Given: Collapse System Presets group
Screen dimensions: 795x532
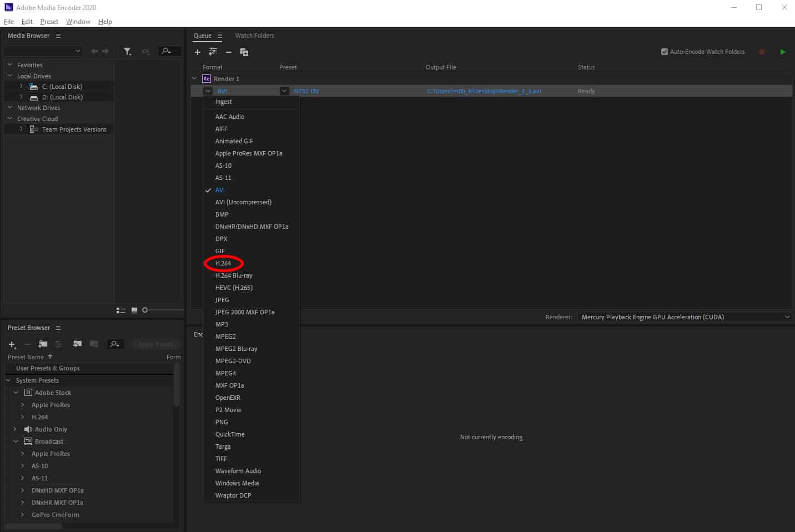Looking at the screenshot, I should [8, 380].
